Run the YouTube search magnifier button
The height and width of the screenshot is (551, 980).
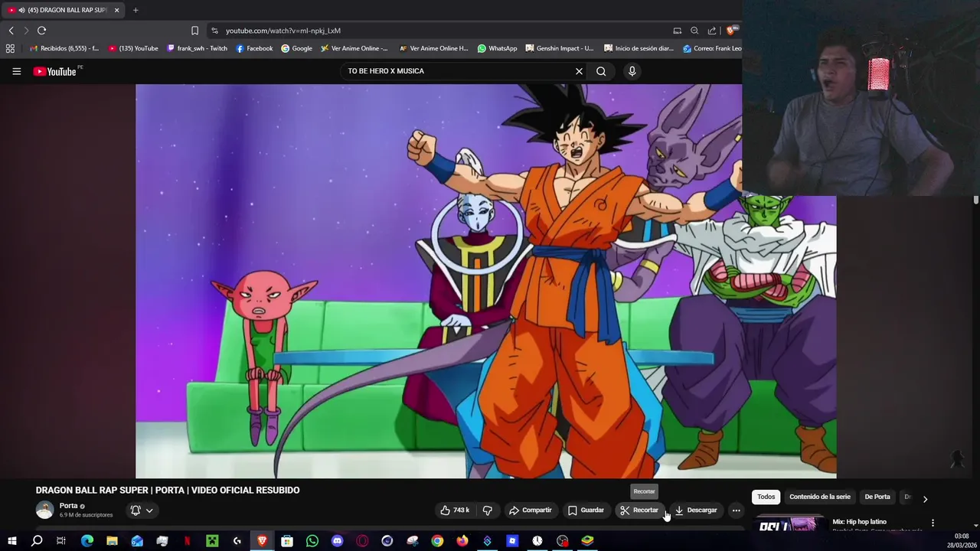point(601,71)
